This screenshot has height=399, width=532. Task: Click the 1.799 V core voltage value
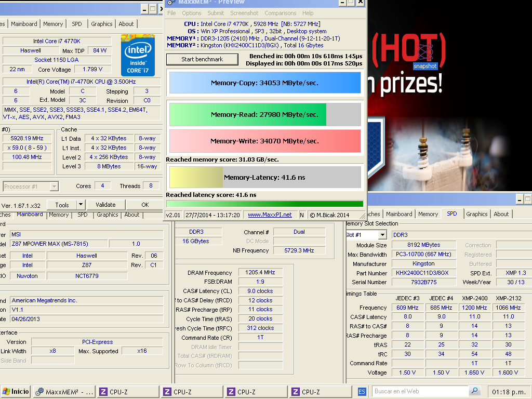tap(92, 69)
